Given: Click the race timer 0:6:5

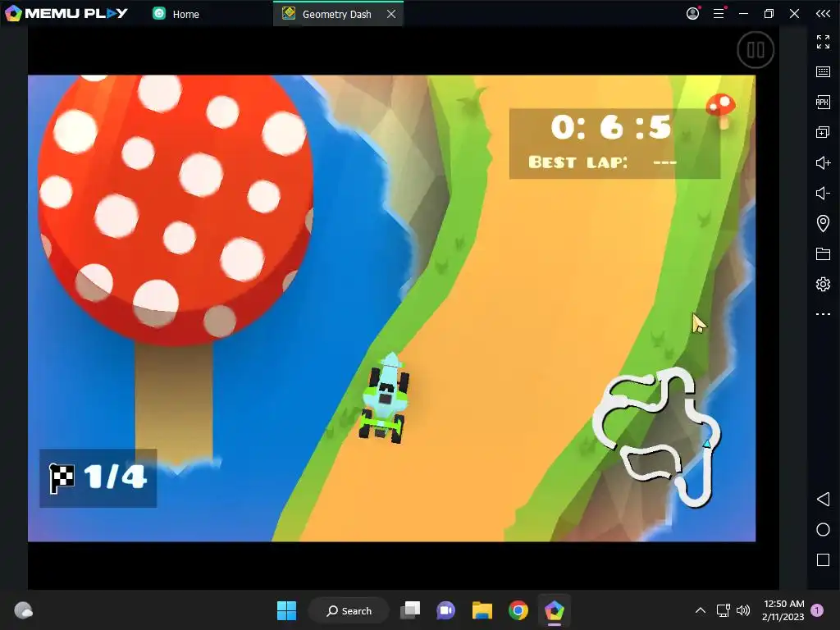Looking at the screenshot, I should click(610, 127).
